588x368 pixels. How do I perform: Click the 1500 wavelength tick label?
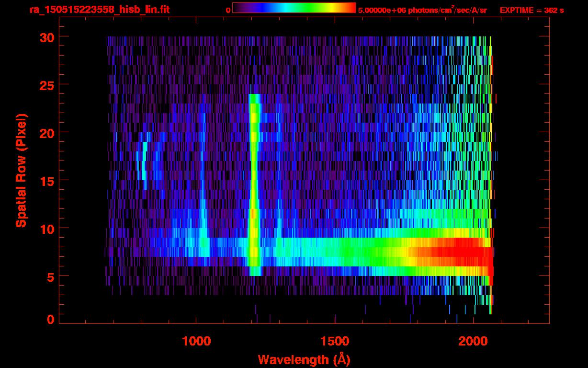click(335, 341)
